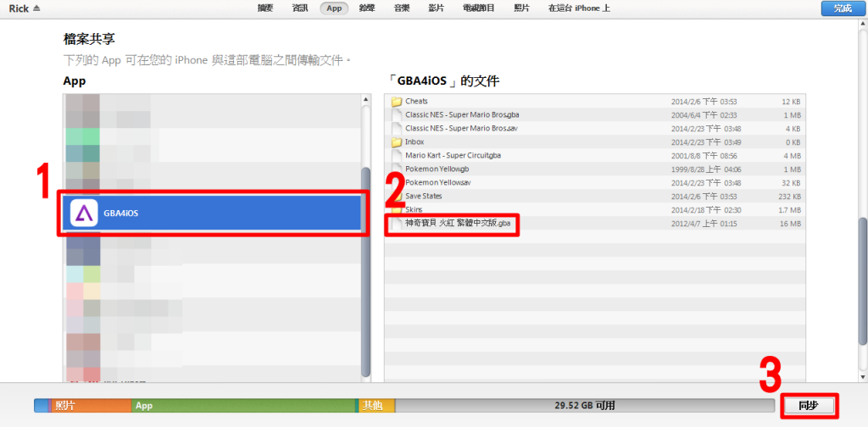Select the Save States folder row
This screenshot has width=868, height=427.
click(x=594, y=197)
